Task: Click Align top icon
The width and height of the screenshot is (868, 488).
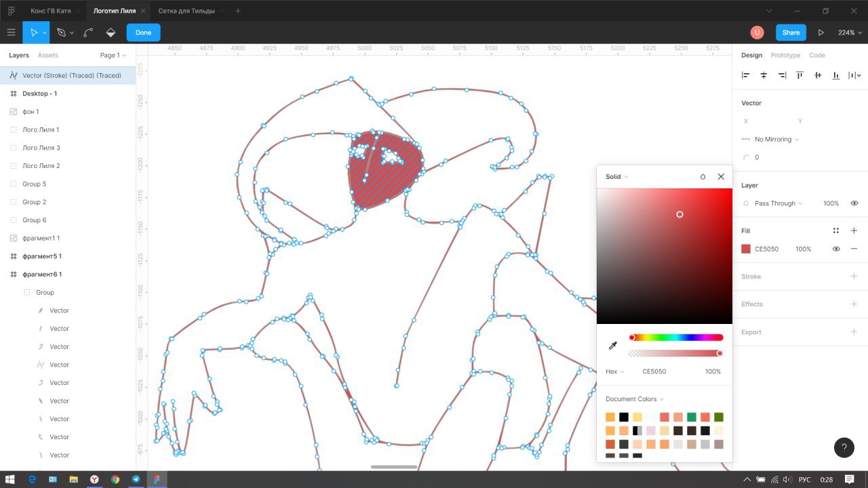Action: [x=800, y=75]
